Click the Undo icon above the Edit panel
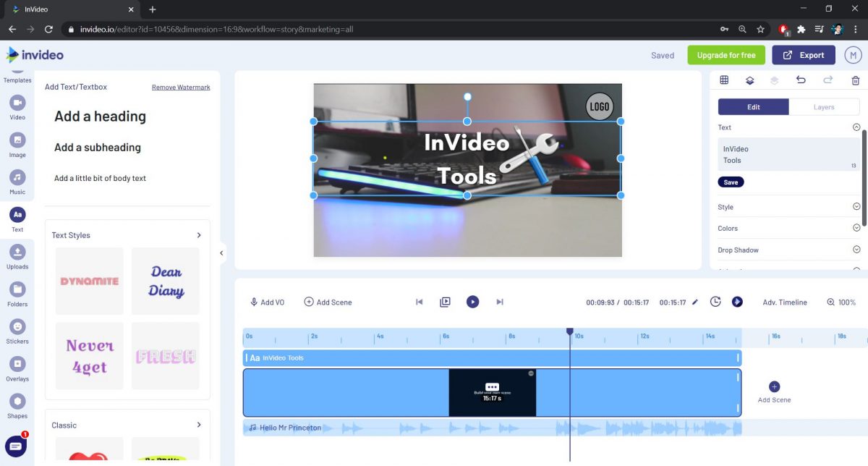 point(801,80)
